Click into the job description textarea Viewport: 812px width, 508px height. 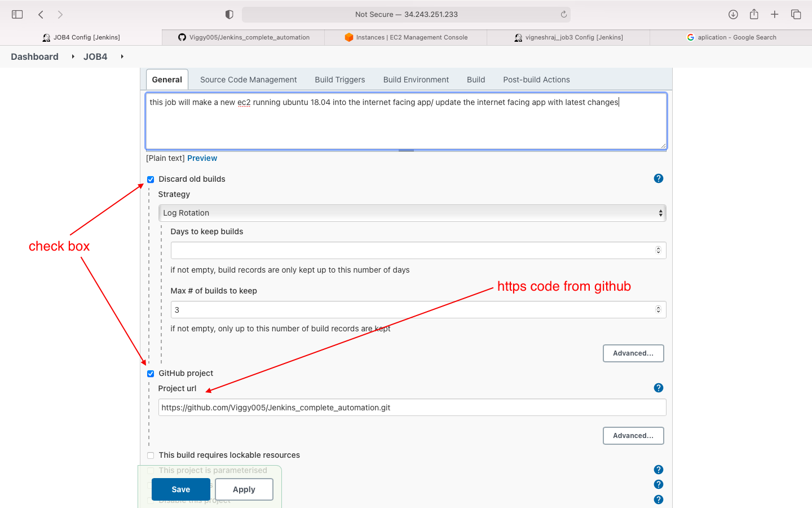(x=406, y=121)
